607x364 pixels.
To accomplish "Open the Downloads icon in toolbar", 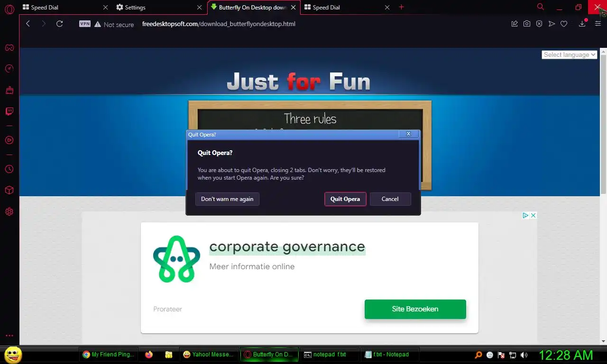I will coord(582,24).
